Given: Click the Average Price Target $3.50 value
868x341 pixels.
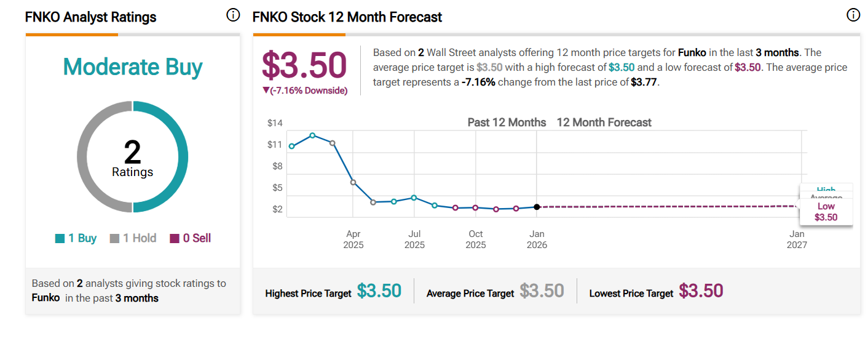Looking at the screenshot, I should coord(542,291).
